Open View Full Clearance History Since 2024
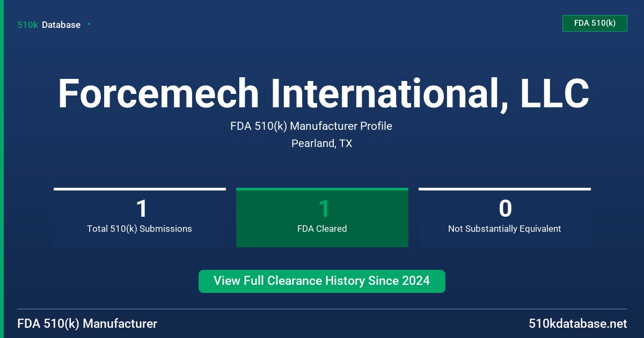The height and width of the screenshot is (338, 644). (322, 281)
